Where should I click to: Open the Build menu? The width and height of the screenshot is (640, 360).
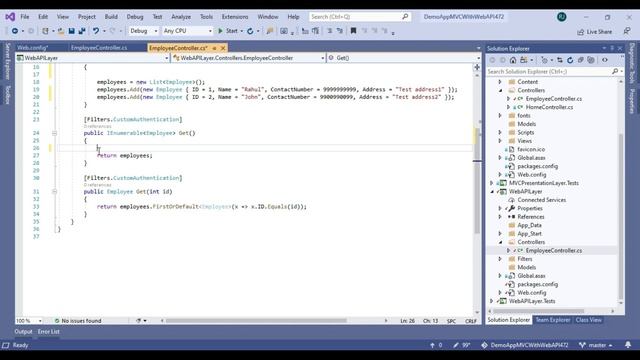[x=111, y=17]
